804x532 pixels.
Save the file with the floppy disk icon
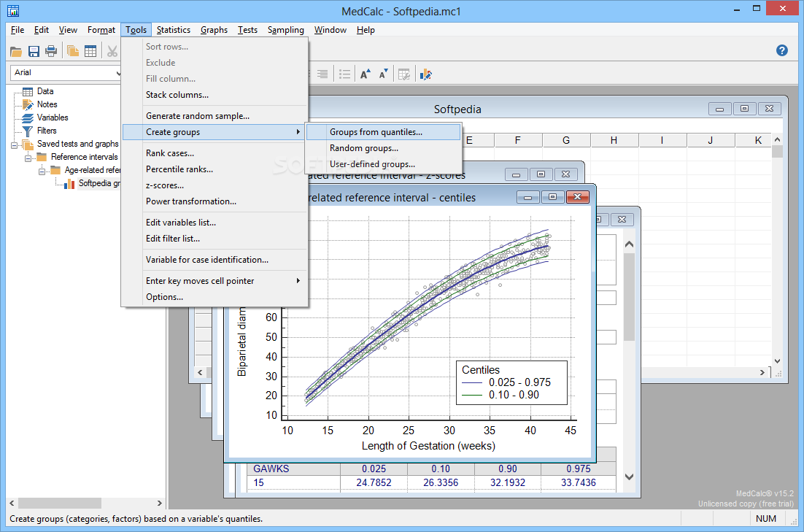point(34,51)
